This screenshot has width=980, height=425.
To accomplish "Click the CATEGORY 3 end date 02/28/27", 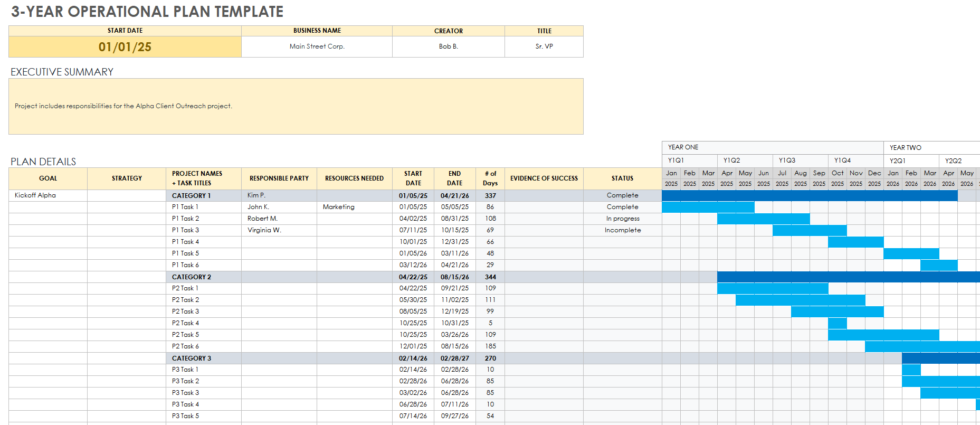I will coord(454,358).
